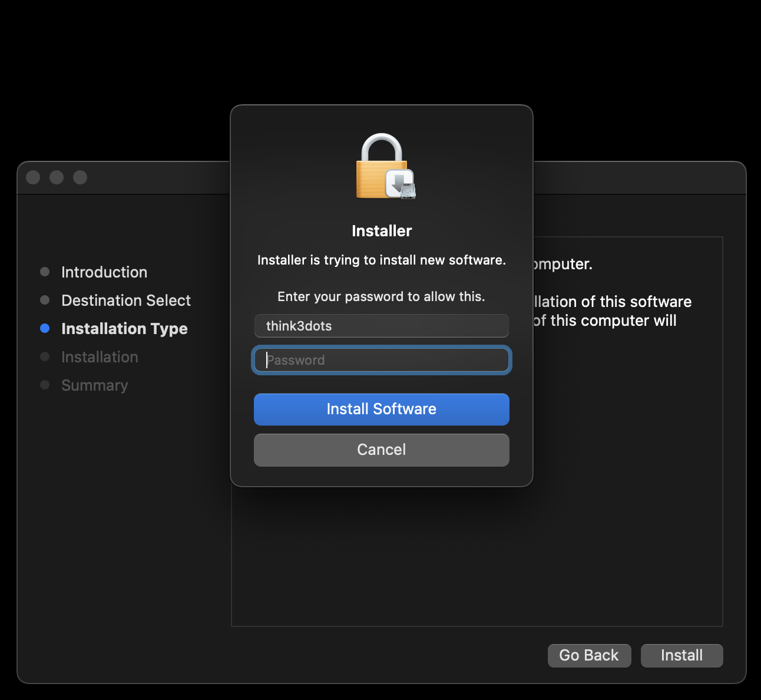Click the blue Installation Type step bullet

[x=45, y=328]
